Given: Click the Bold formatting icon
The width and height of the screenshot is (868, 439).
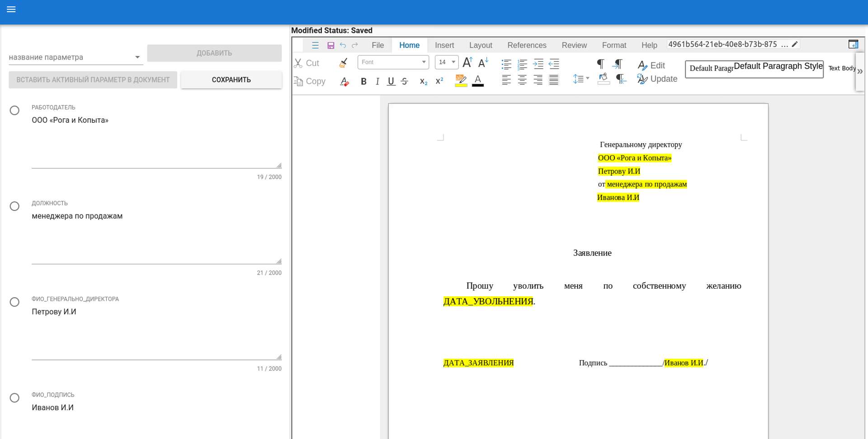Looking at the screenshot, I should pos(363,81).
